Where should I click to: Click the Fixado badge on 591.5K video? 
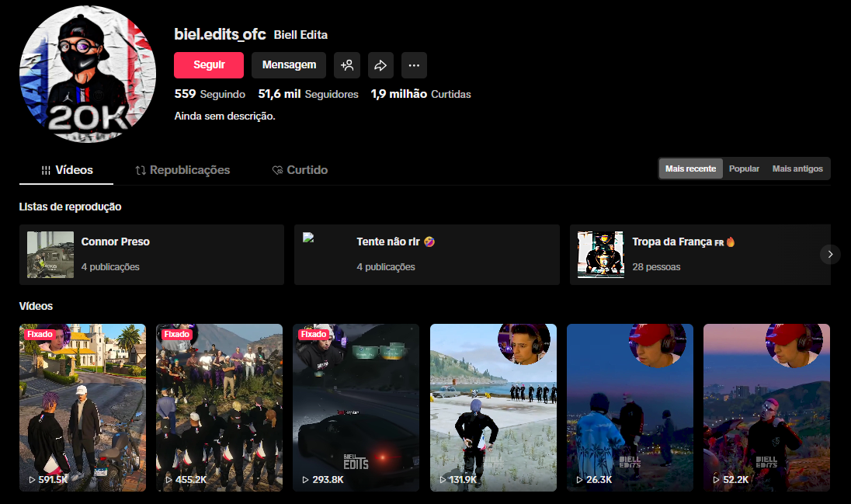tap(40, 335)
